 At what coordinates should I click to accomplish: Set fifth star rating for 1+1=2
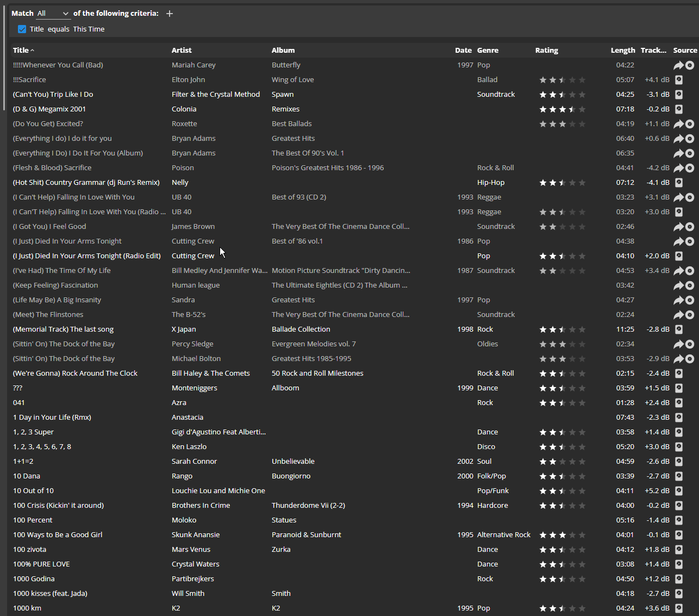(582, 462)
